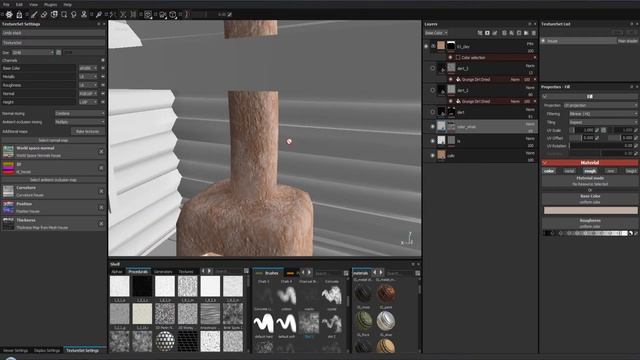Select the Paint brush tool in toolbar

[x=34, y=15]
